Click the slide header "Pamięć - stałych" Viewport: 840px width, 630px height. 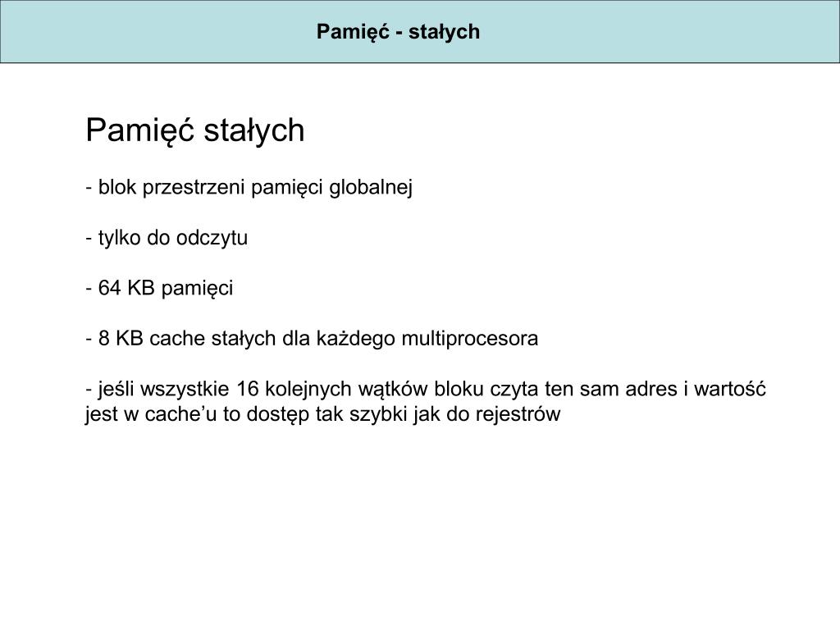click(x=398, y=32)
